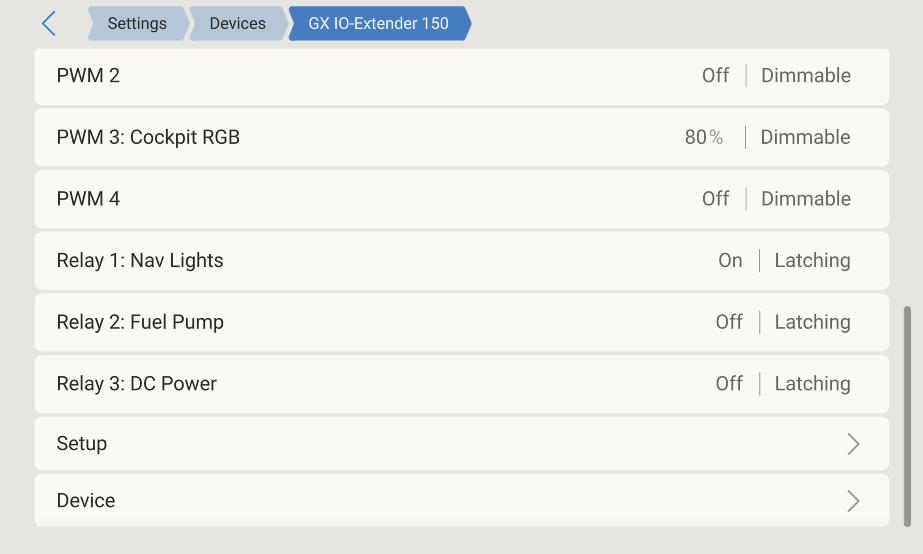Adjust PWM 3 Cockpit RGB 80% value
Image resolution: width=923 pixels, height=554 pixels.
[704, 138]
